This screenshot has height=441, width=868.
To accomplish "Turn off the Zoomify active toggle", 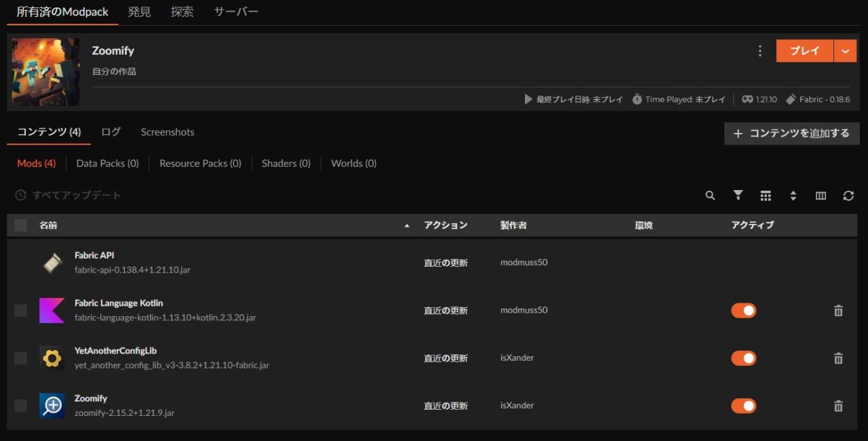I will click(743, 405).
